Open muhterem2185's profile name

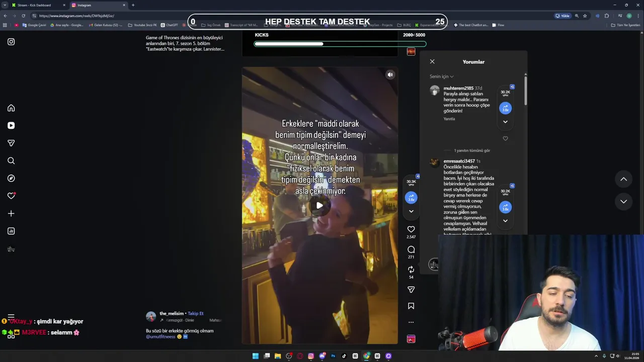458,88
